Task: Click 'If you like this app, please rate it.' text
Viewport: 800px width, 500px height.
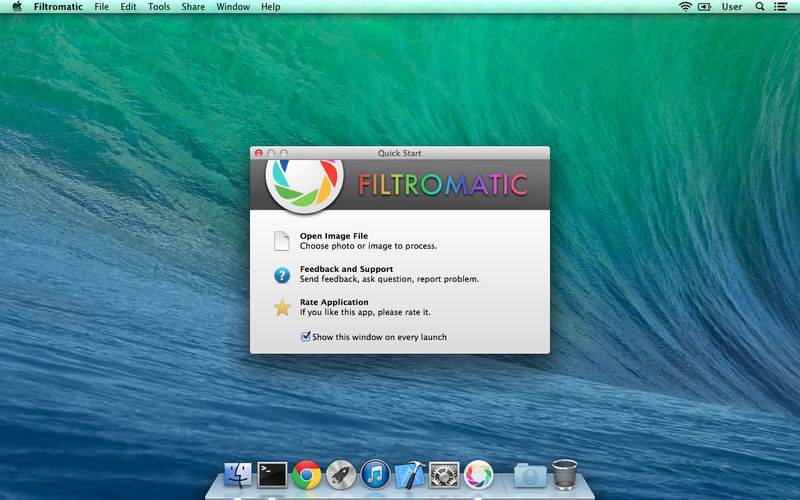Action: pyautogui.click(x=365, y=312)
